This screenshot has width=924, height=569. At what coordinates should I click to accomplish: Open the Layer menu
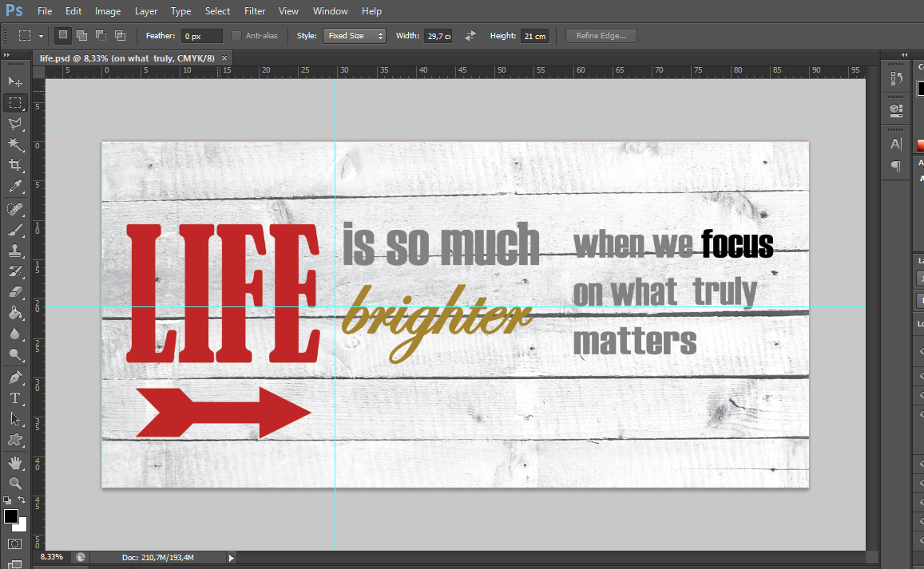pyautogui.click(x=146, y=11)
